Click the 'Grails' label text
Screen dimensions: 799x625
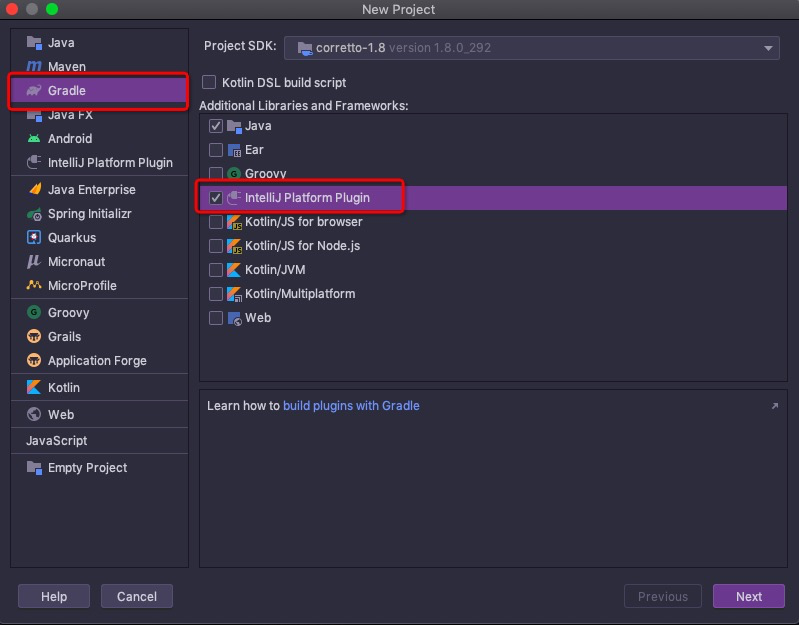[64, 337]
